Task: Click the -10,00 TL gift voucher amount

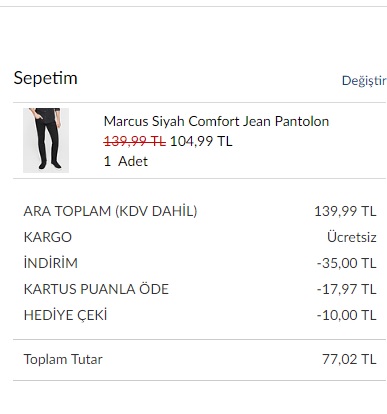Action: [347, 315]
